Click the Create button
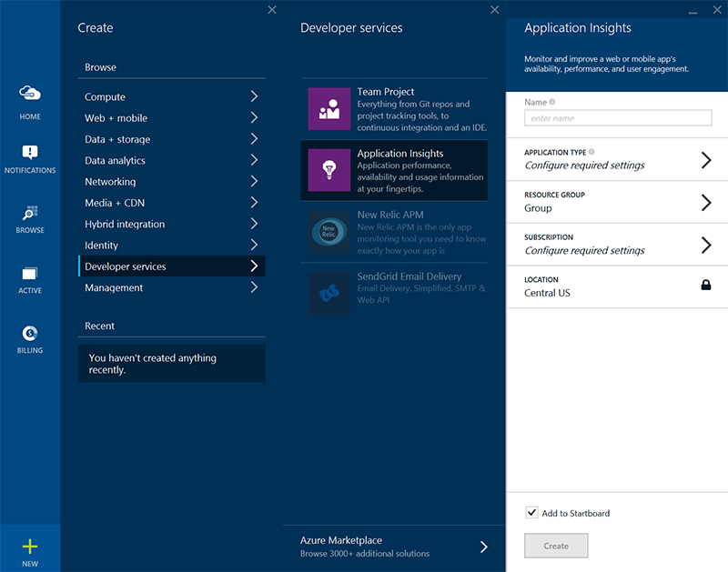This screenshot has width=728, height=572. [556, 546]
